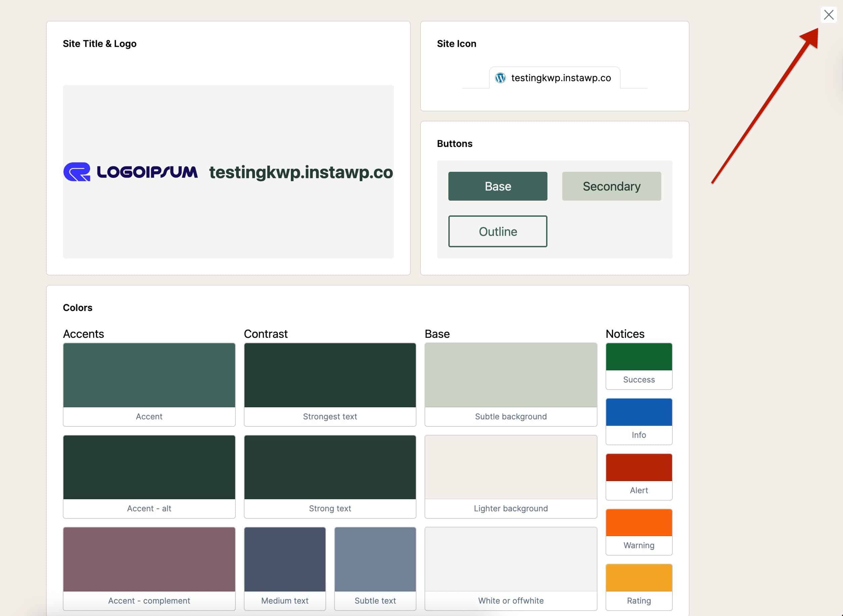This screenshot has width=843, height=616.
Task: Click the WordPress site icon in the browser tab preview
Action: click(500, 78)
